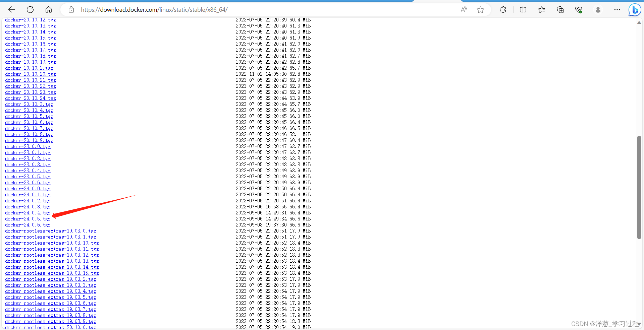Select date text 2023-07-06 16:58:55
This screenshot has height=330, width=644.
[x=261, y=207]
